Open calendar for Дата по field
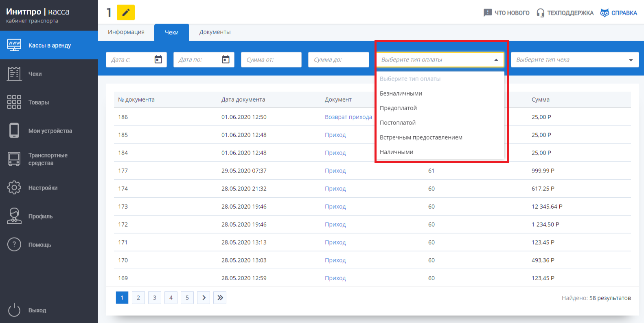This screenshot has width=644, height=323. 226,59
